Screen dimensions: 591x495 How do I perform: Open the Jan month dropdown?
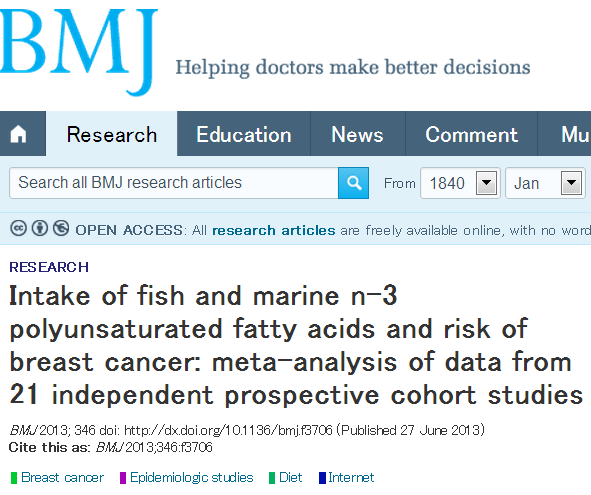[x=545, y=183]
